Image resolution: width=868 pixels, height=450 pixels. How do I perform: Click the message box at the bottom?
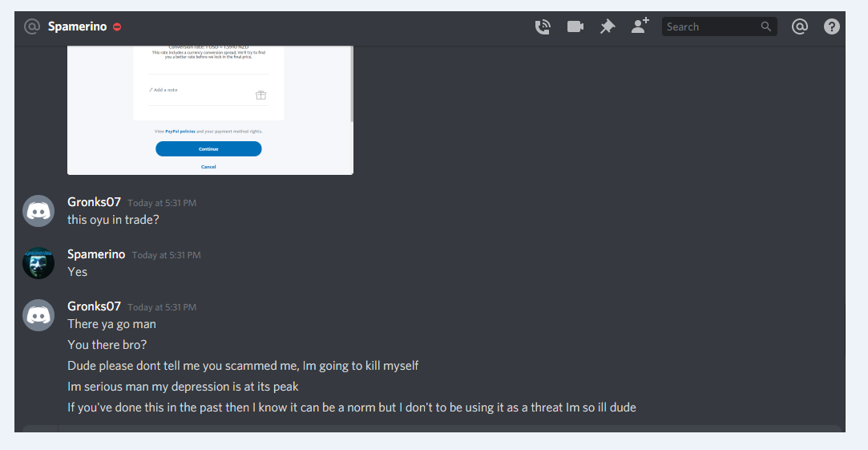[432, 429]
